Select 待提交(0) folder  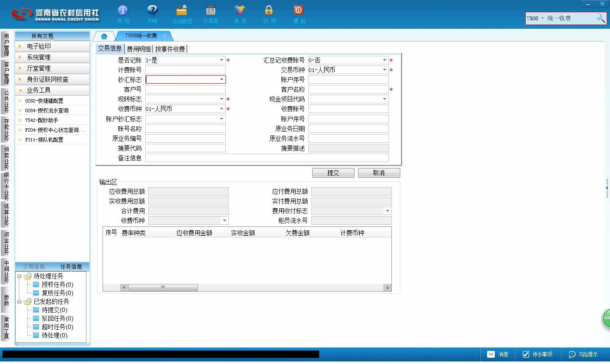(x=50, y=310)
